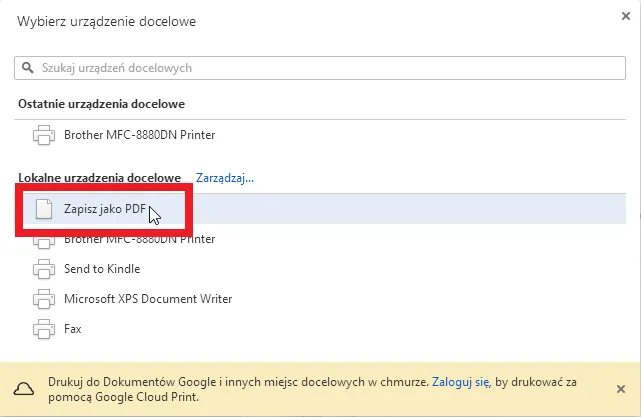Click the Send to Kindle printer icon
The height and width of the screenshot is (417, 641).
tap(43, 269)
